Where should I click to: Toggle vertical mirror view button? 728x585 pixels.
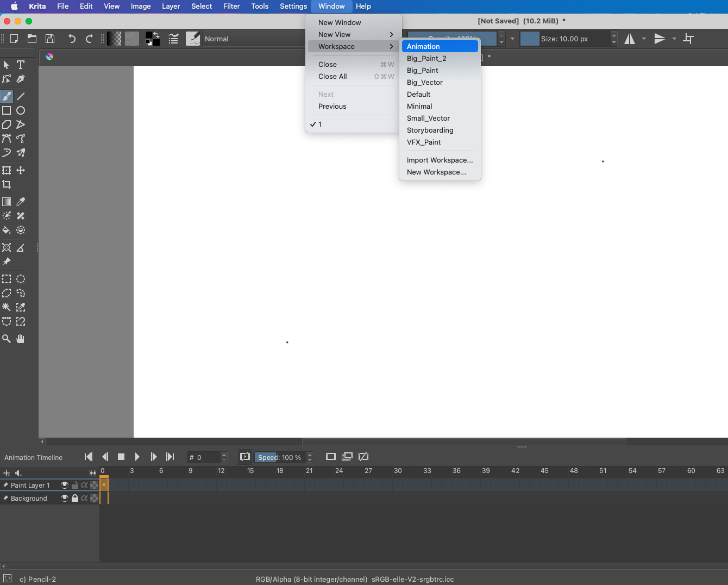pos(660,39)
